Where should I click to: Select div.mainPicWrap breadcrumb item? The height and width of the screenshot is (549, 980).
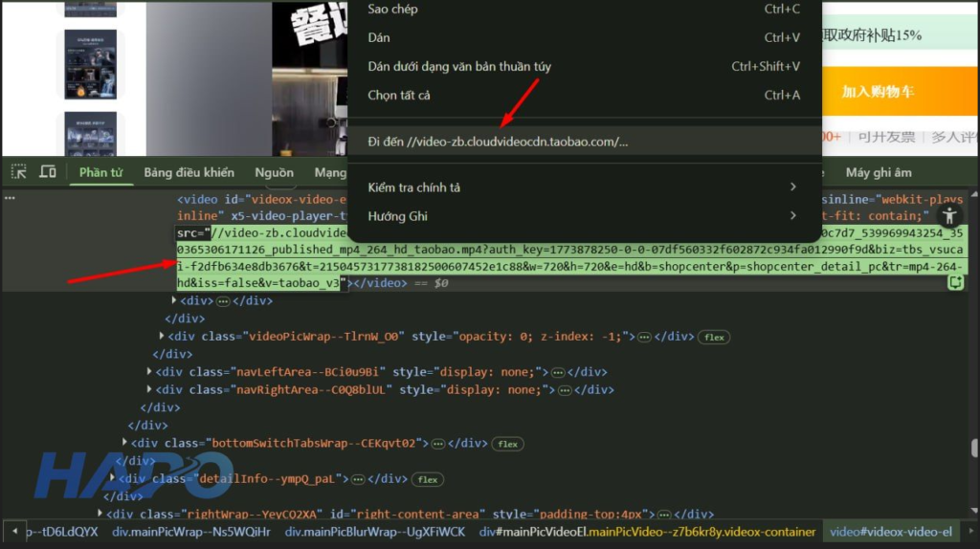(191, 532)
